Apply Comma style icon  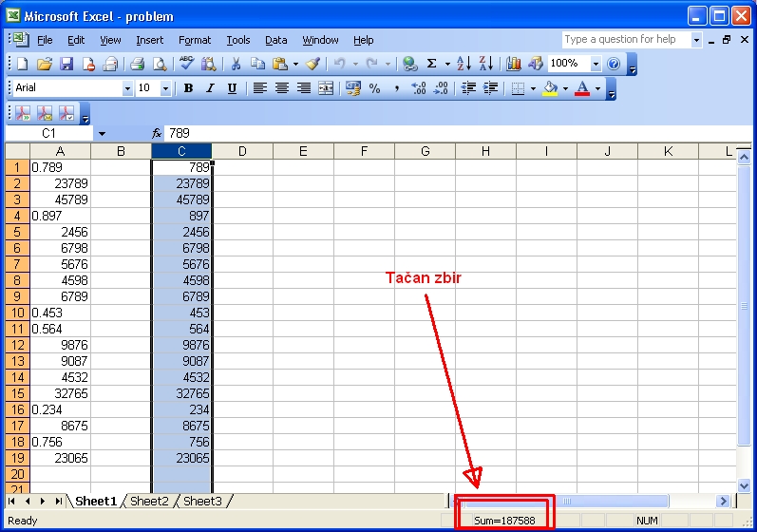[396, 88]
